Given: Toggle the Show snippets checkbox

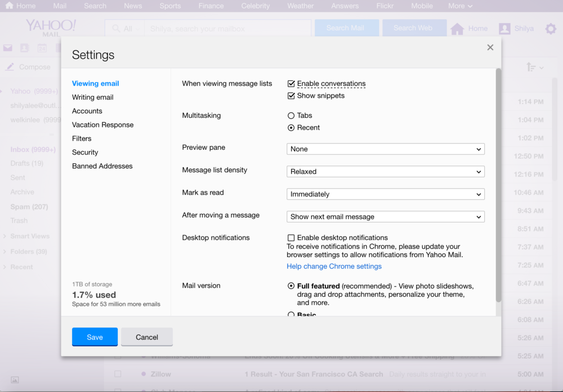Looking at the screenshot, I should pyautogui.click(x=291, y=96).
